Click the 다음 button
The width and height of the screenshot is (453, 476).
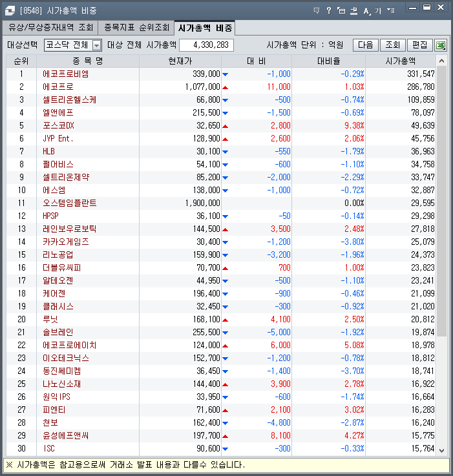(x=366, y=45)
